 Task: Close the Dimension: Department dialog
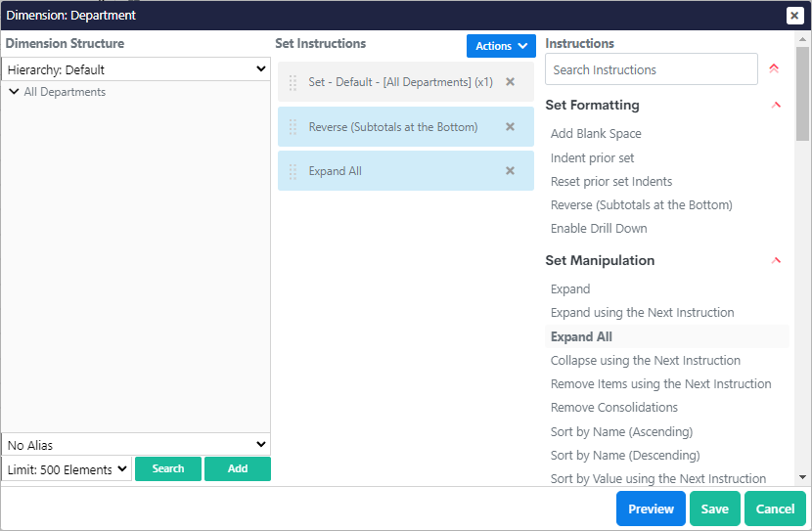794,16
